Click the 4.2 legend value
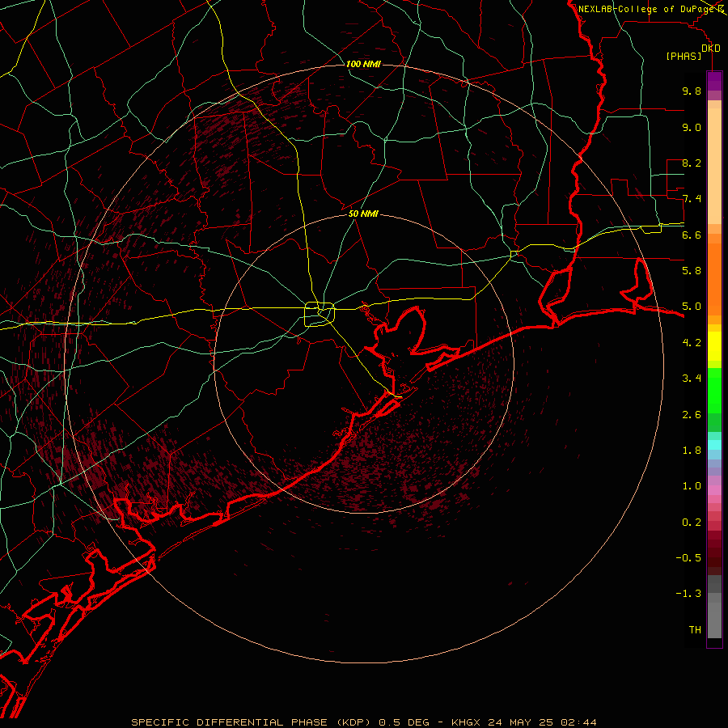Image resolution: width=728 pixels, height=728 pixels. coord(692,343)
